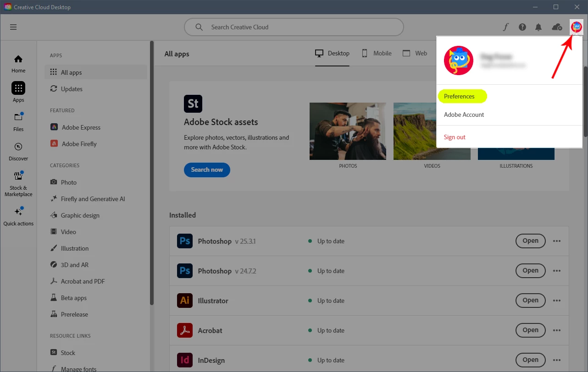Switch to the Mobile tab
The width and height of the screenshot is (588, 372).
point(377,54)
